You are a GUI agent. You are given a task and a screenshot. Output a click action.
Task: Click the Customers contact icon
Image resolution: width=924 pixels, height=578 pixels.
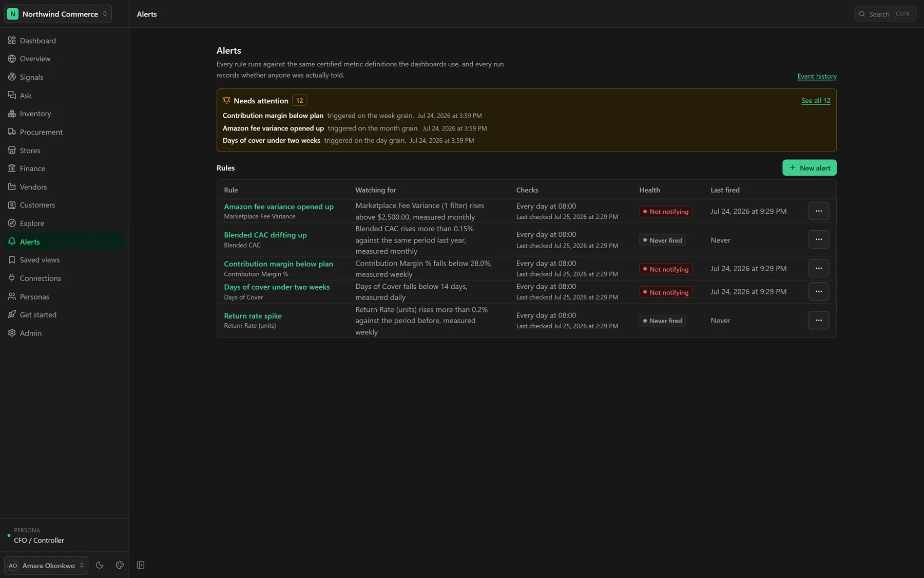click(12, 205)
